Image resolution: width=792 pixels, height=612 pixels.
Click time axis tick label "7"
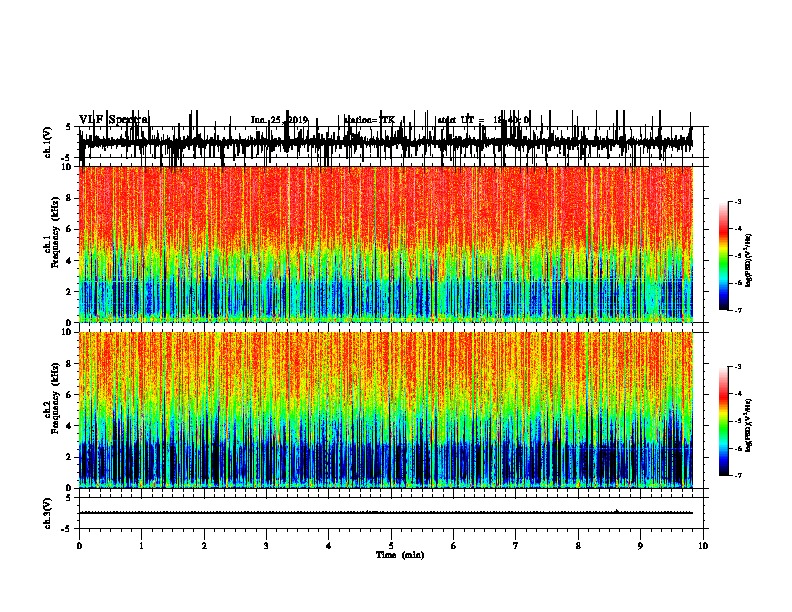click(x=516, y=546)
